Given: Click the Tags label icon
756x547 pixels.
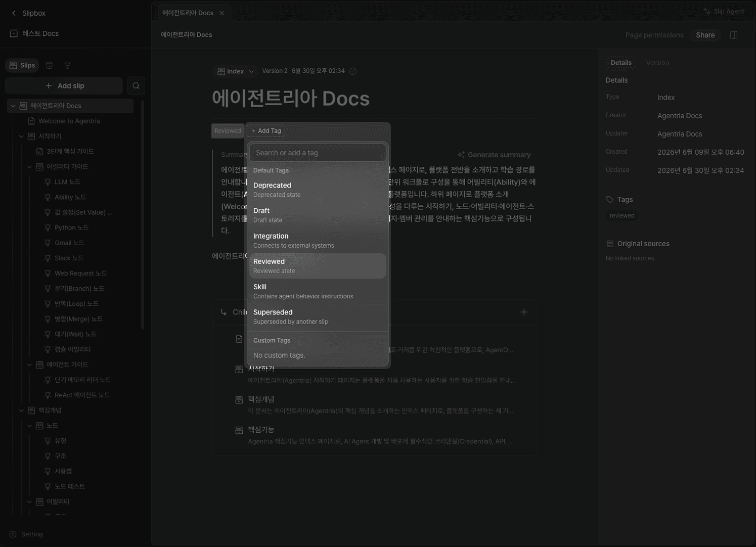Looking at the screenshot, I should coord(610,200).
